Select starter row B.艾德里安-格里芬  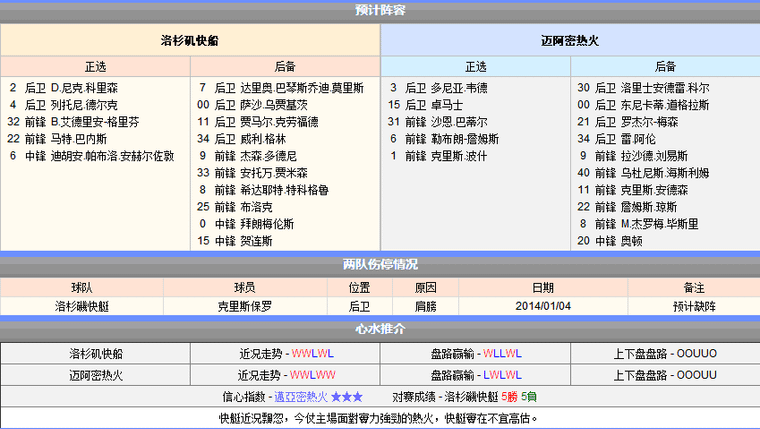pyautogui.click(x=74, y=122)
